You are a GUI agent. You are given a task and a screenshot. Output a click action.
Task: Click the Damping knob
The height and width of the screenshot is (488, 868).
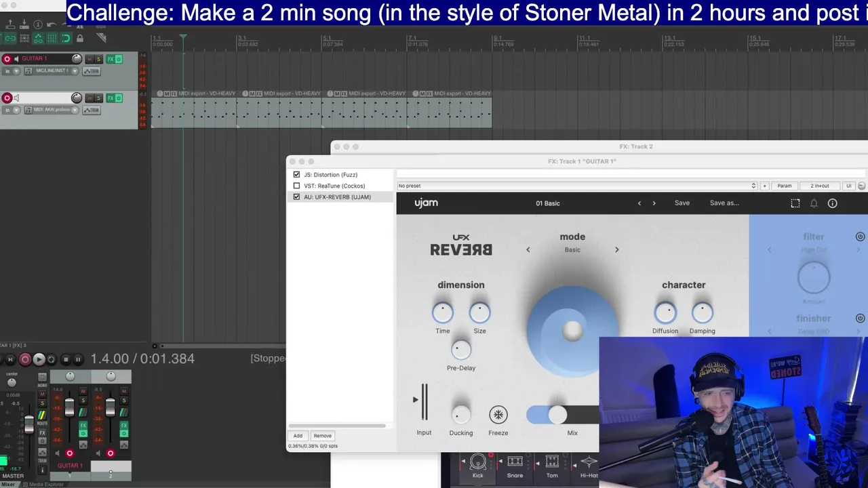(703, 312)
